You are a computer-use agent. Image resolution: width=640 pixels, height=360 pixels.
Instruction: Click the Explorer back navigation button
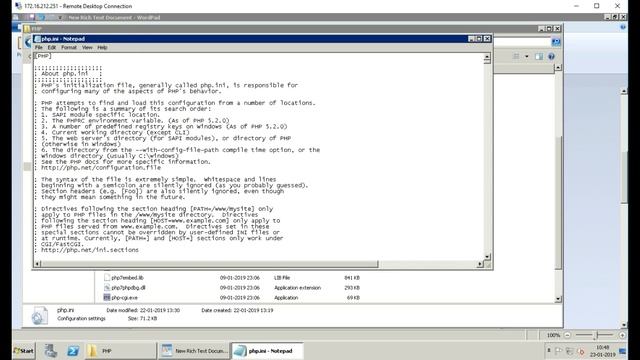(x=28, y=42)
